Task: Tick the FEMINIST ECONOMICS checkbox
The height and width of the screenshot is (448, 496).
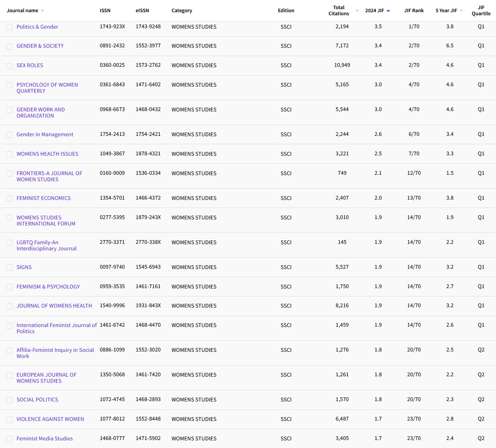Action: [x=10, y=198]
